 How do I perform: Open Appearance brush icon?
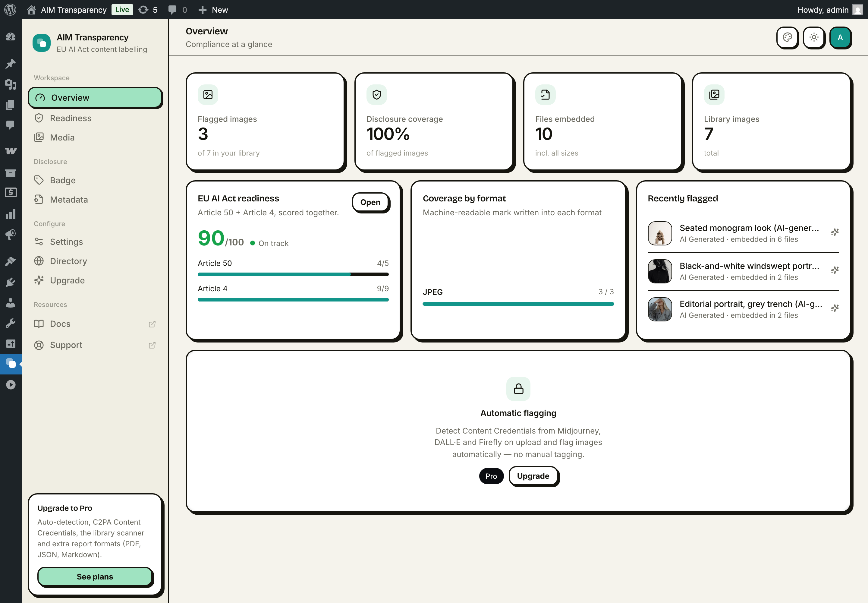(11, 261)
